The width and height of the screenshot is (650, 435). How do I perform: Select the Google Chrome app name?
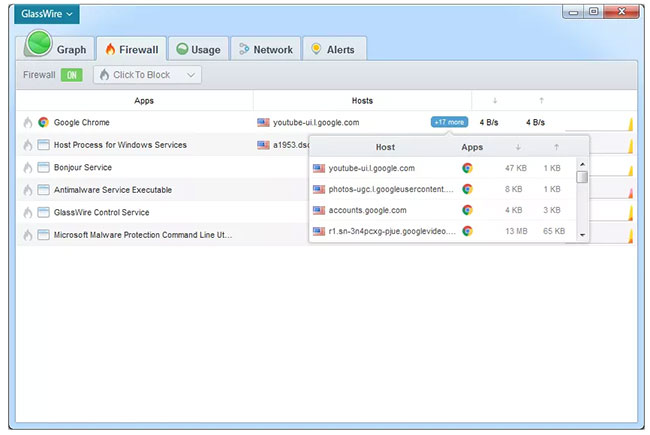[82, 122]
